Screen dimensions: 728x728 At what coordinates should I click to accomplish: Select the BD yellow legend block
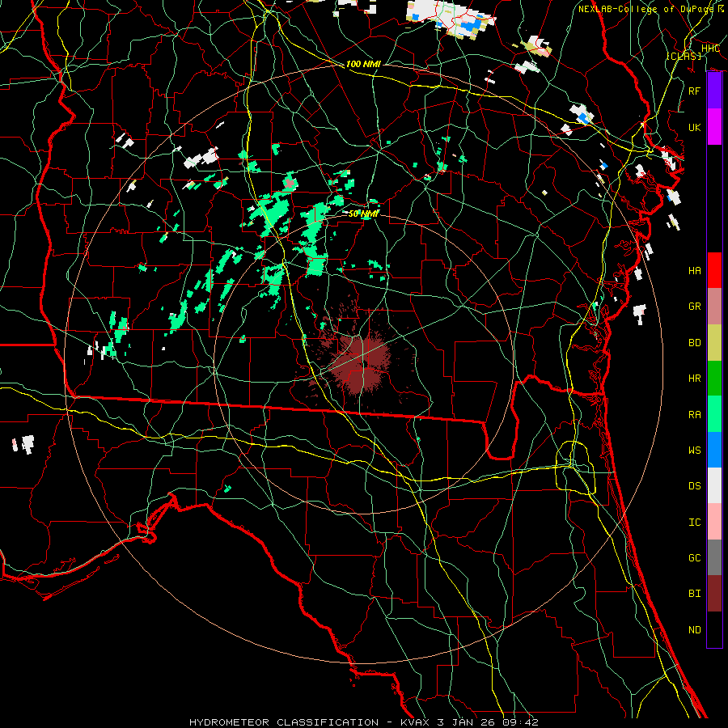(x=714, y=342)
